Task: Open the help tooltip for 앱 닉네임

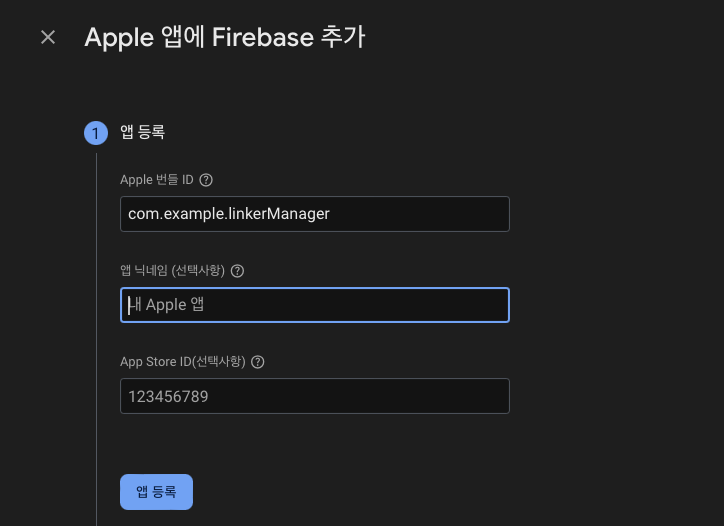Action: [237, 271]
